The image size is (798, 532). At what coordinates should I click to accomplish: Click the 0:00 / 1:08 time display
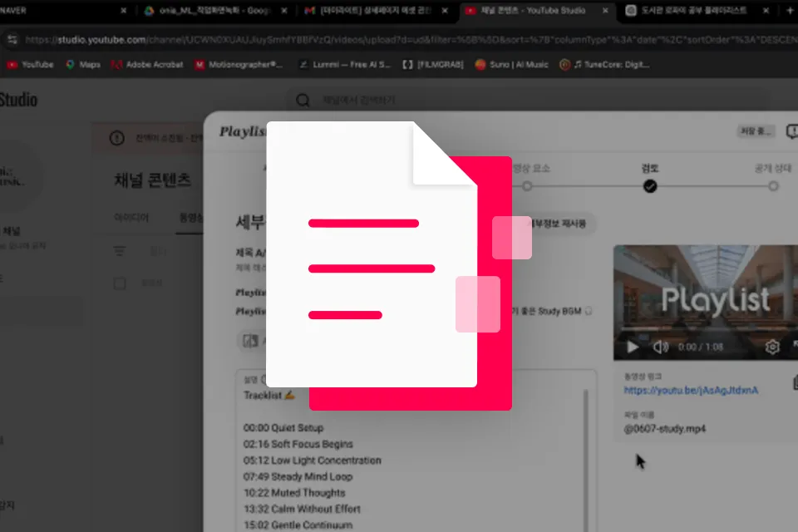pyautogui.click(x=700, y=347)
